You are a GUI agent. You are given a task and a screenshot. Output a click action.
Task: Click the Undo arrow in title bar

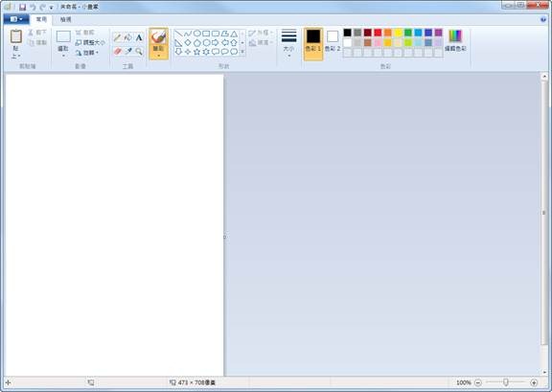[x=33, y=7]
